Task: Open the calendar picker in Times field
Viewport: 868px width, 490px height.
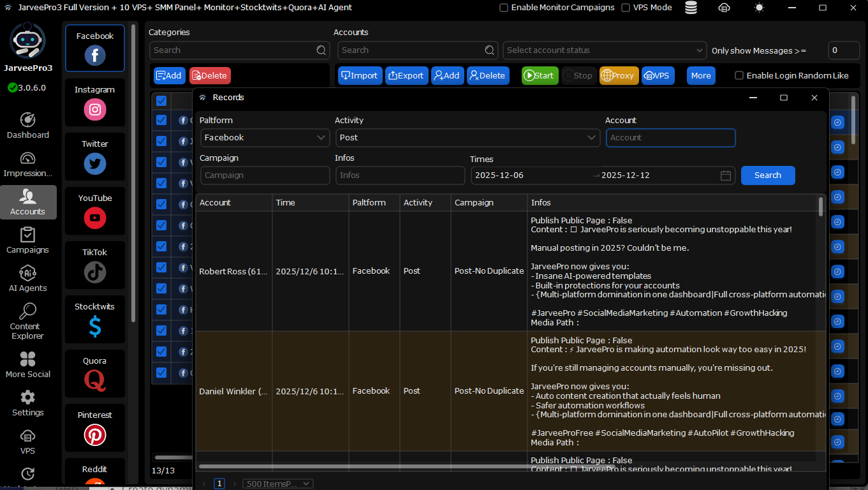Action: (x=725, y=175)
